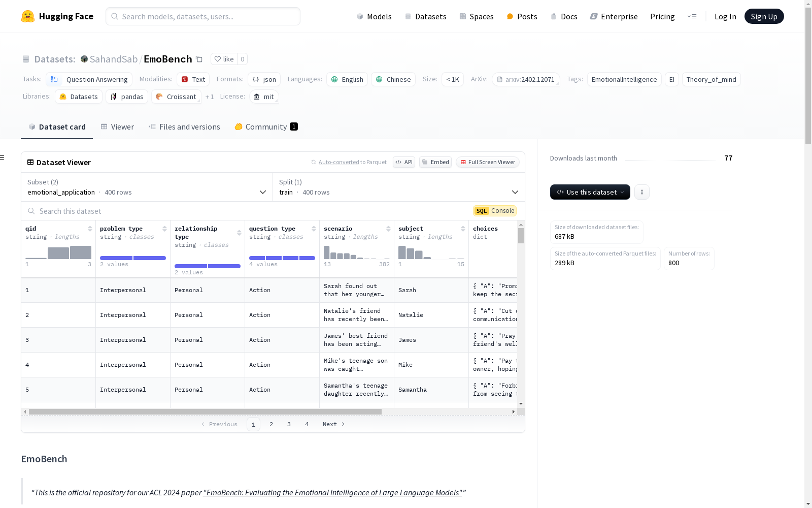Viewport: 812px width, 508px height.
Task: Click the Sign Up button
Action: pyautogui.click(x=764, y=16)
